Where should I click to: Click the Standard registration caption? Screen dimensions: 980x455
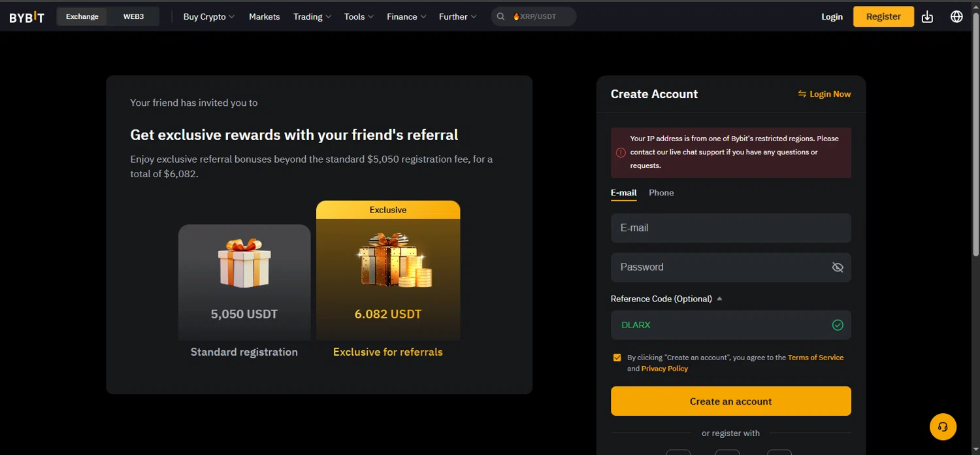pyautogui.click(x=244, y=352)
